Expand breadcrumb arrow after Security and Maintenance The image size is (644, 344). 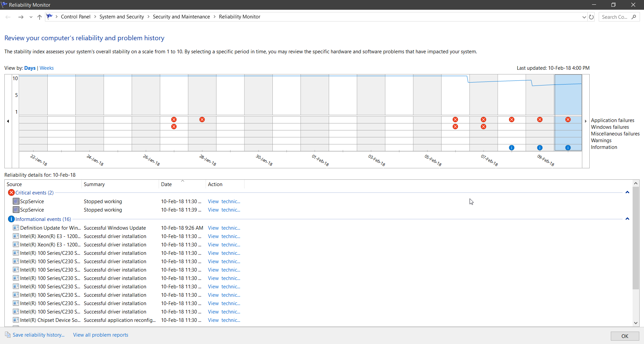click(x=214, y=17)
